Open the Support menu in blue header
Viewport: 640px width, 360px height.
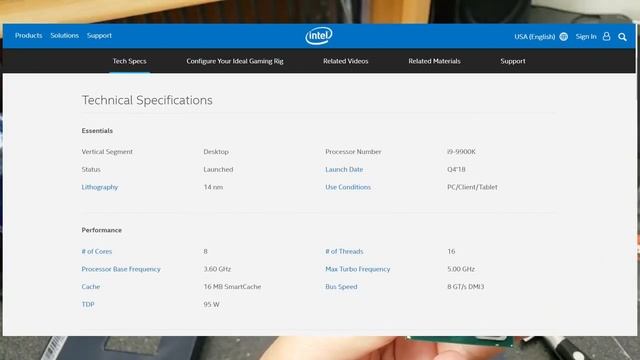tap(99, 36)
